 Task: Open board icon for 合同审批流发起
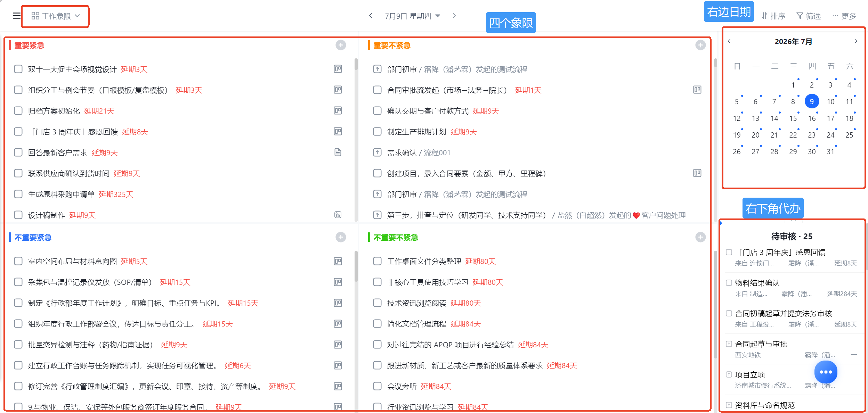[x=697, y=90]
